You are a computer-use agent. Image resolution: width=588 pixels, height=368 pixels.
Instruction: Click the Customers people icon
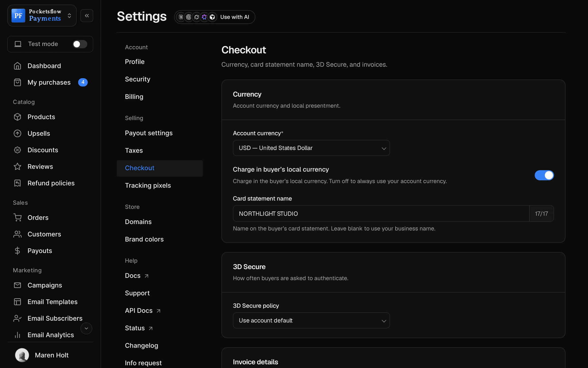[18, 234]
